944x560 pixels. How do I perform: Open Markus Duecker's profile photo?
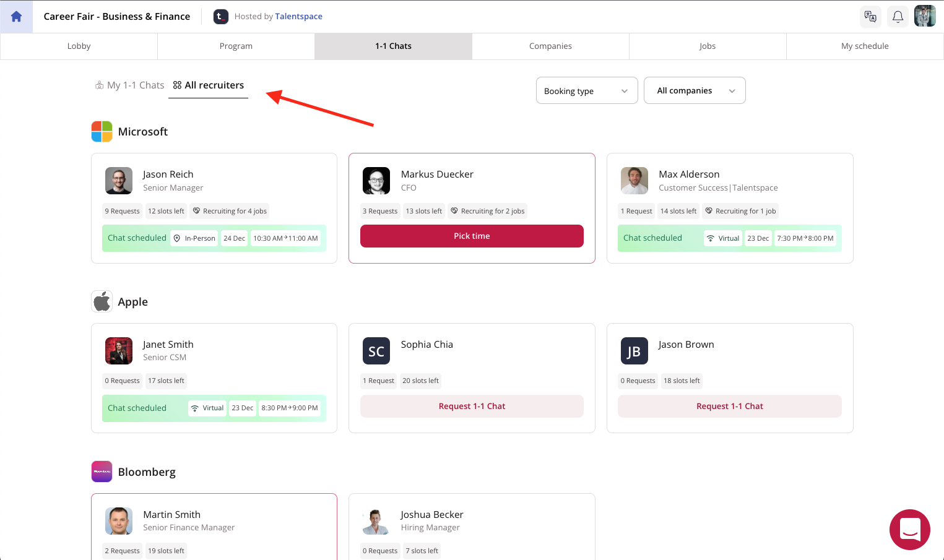pos(376,181)
